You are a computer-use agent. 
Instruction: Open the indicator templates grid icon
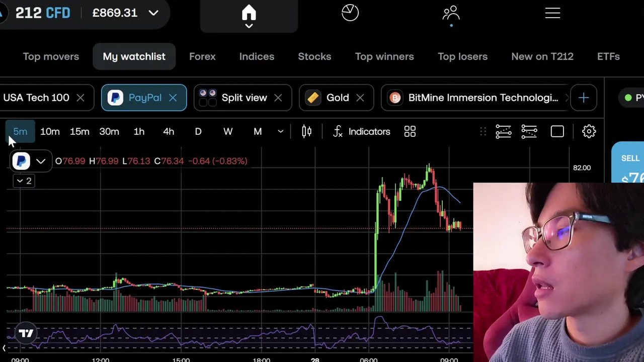click(410, 132)
